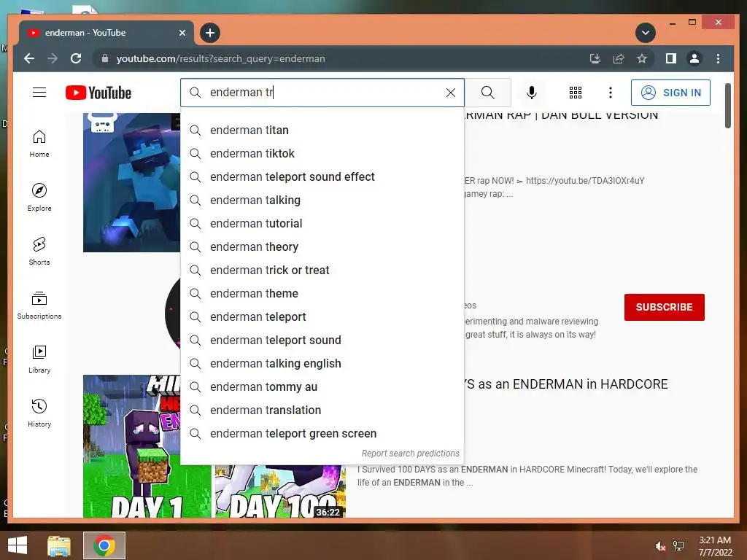Viewport: 747px width, 560px height.
Task: Go to Home in the sidebar
Action: point(39,144)
